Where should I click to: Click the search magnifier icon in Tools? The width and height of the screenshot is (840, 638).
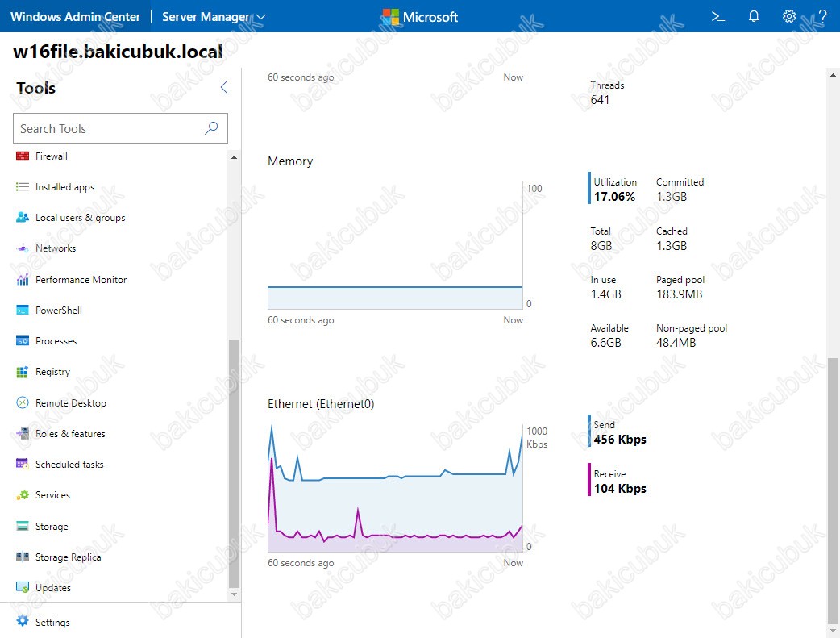pos(211,128)
